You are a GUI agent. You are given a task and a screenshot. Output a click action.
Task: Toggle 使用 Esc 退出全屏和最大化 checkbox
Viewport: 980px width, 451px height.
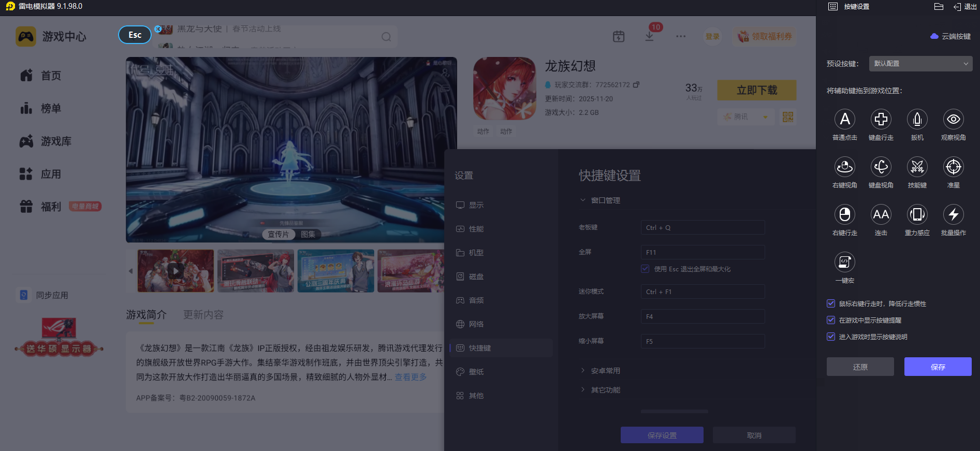pos(645,269)
